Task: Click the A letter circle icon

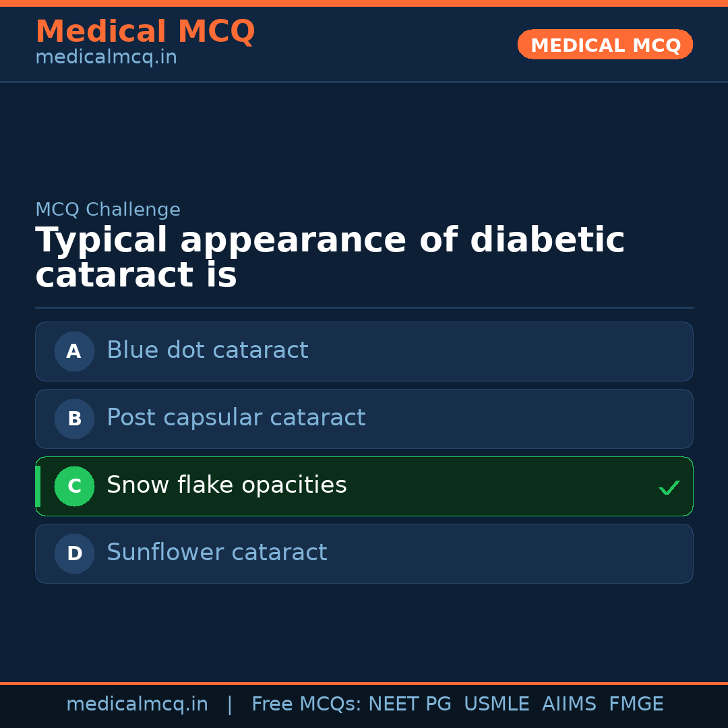Action: pyautogui.click(x=74, y=351)
